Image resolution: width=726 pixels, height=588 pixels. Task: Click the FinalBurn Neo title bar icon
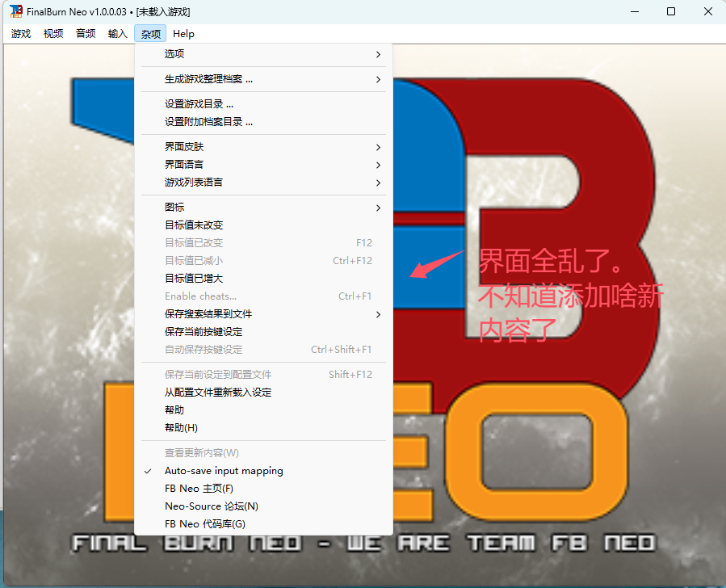tap(15, 11)
